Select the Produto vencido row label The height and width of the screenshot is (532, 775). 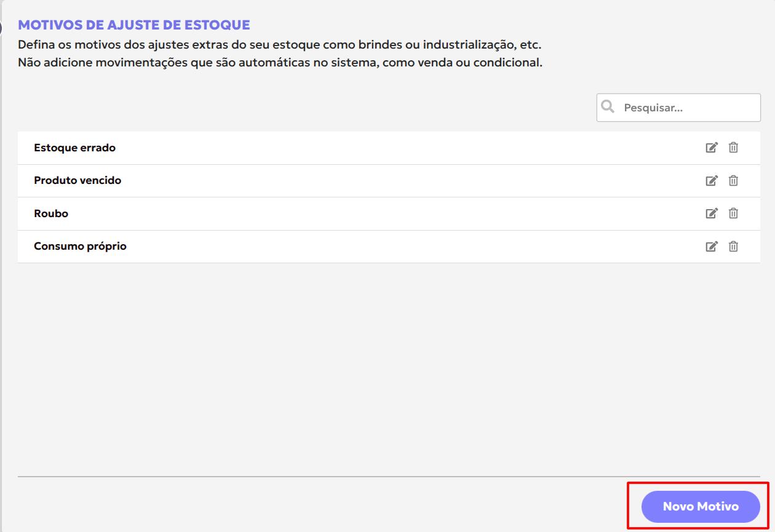(77, 180)
